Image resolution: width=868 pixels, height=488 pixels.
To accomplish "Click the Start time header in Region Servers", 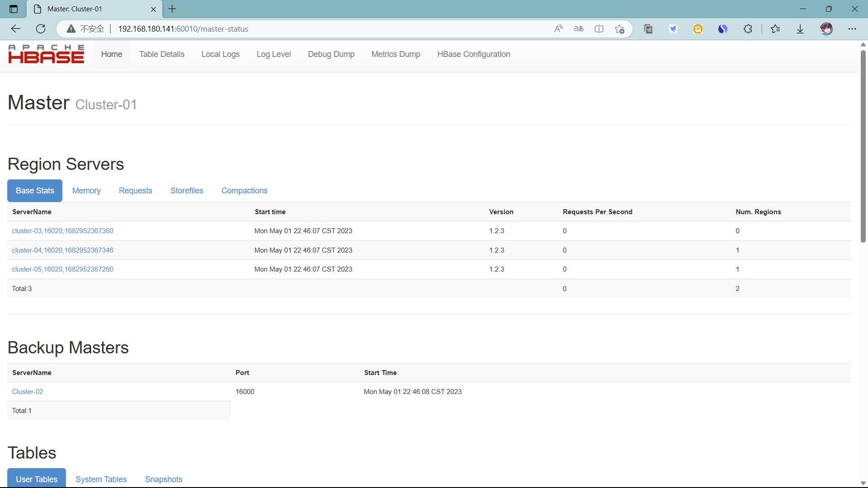I will (270, 212).
